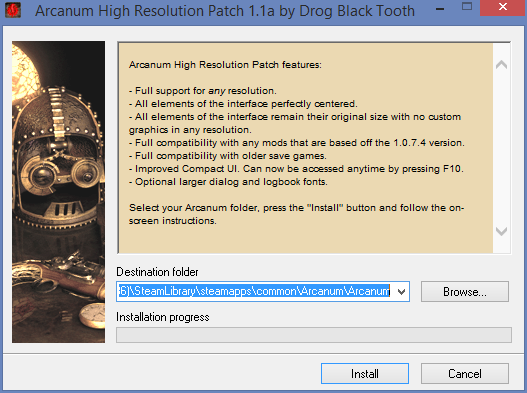Cancel the installation
The width and height of the screenshot is (527, 393).
click(464, 373)
